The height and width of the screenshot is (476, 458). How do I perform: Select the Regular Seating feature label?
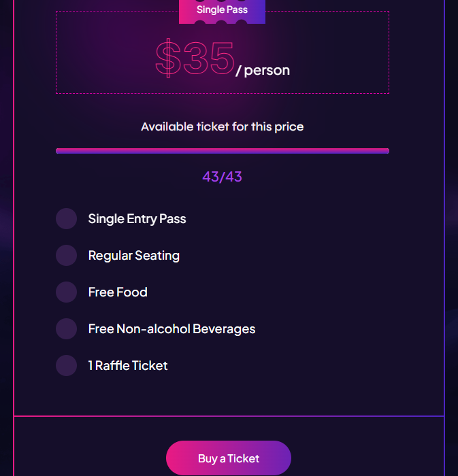[x=134, y=256]
